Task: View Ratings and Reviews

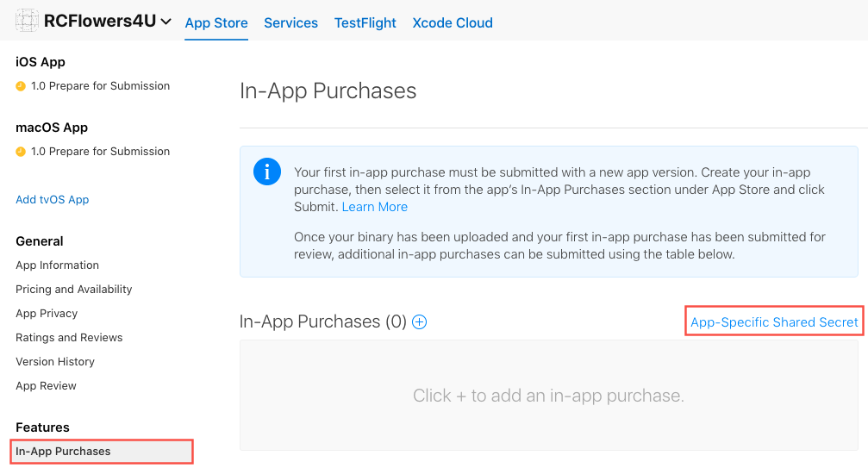Action: 69,338
